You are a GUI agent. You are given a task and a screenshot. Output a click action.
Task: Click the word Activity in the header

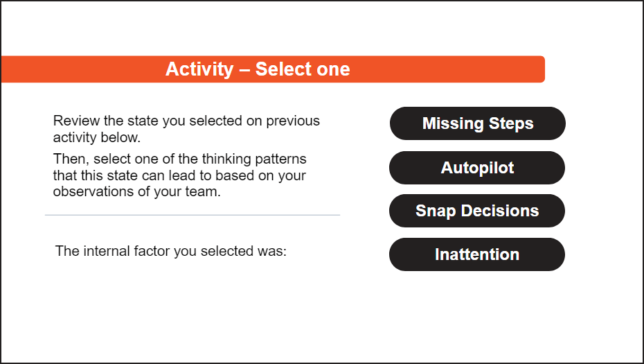point(199,69)
